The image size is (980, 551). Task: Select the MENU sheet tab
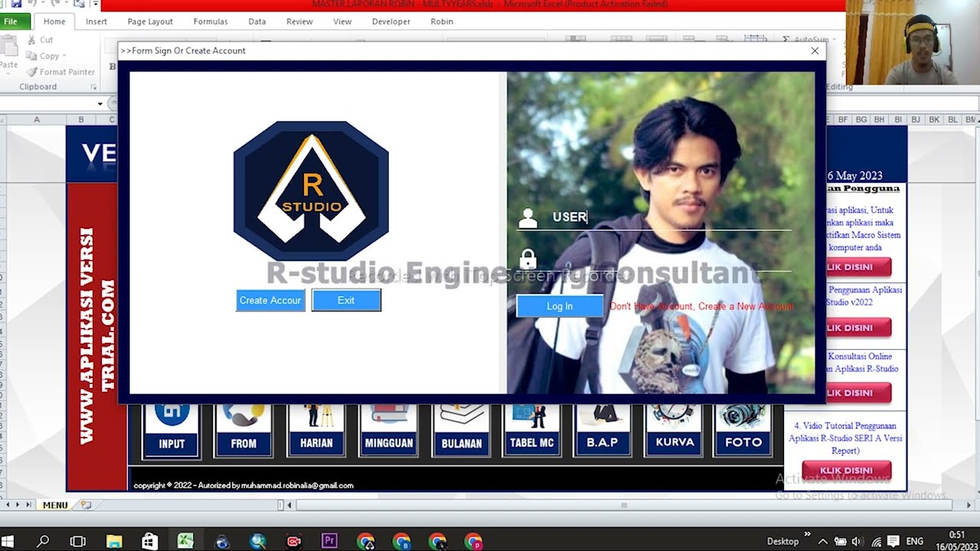[55, 505]
